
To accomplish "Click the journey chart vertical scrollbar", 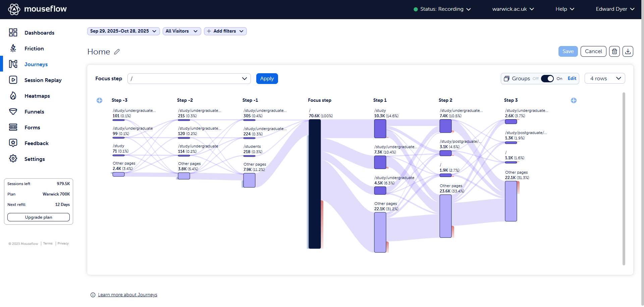I will click(x=624, y=178).
